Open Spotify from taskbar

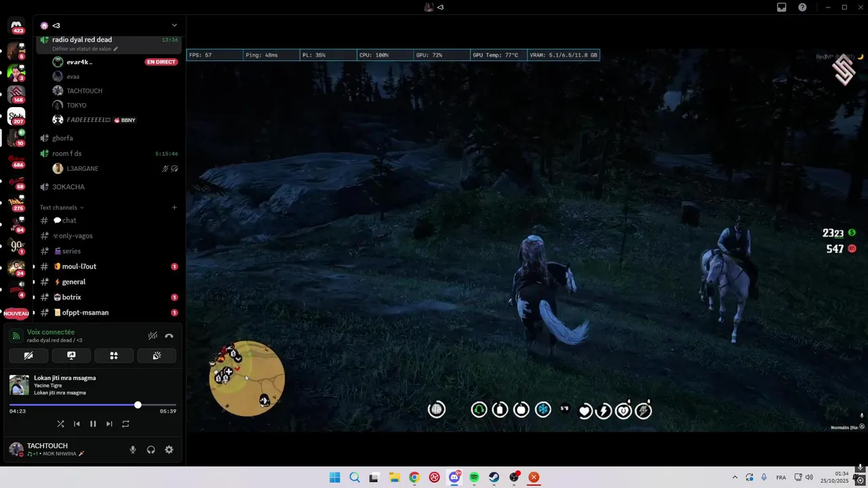pos(474,477)
